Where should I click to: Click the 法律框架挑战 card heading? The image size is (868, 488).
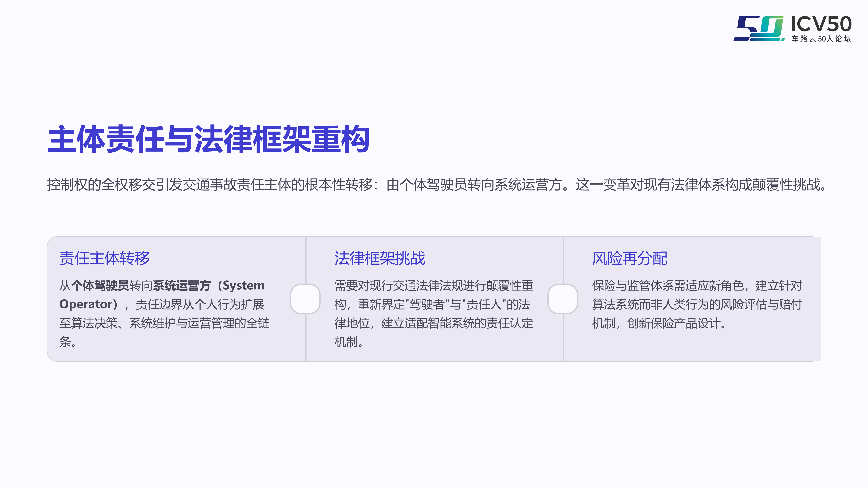pos(380,258)
